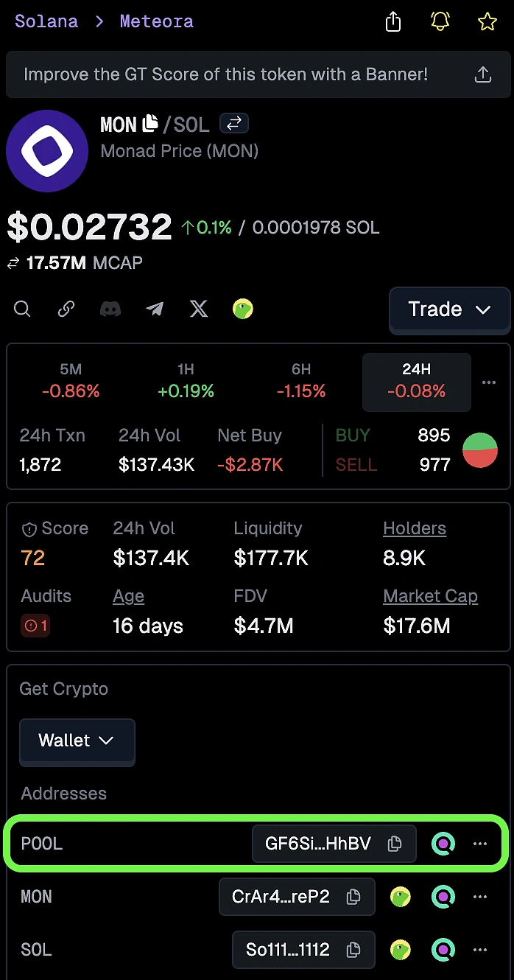Swap the MON/SOL pair order

coord(234,124)
